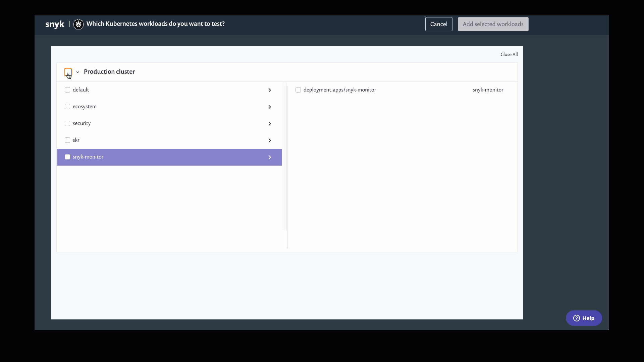
Task: Click the Kubernetes wheel icon
Action: coord(78,24)
